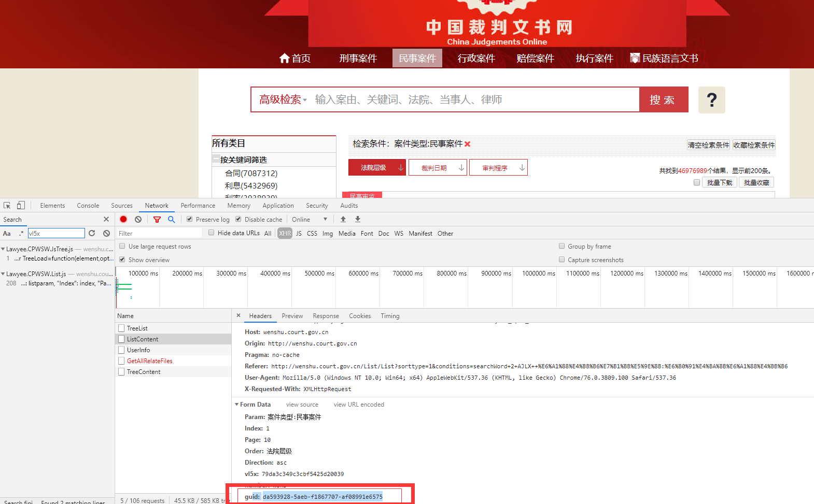This screenshot has height=504, width=814.
Task: Remove the 民事案件 condition with red X
Action: [468, 144]
